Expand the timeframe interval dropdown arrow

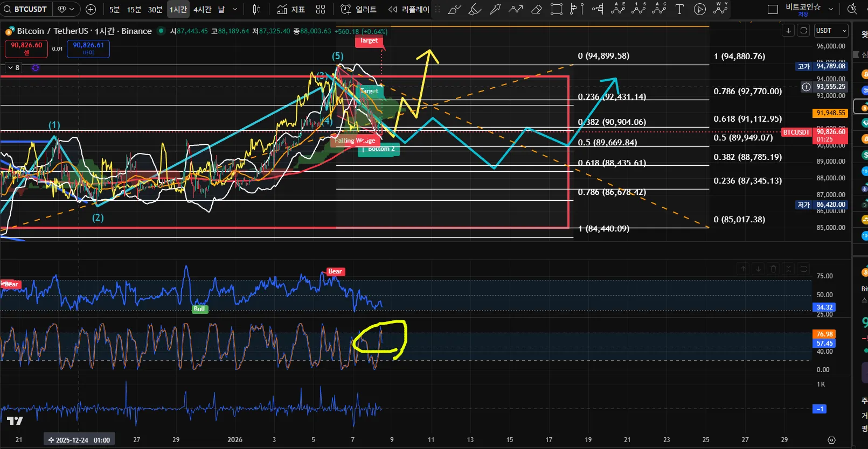235,9
